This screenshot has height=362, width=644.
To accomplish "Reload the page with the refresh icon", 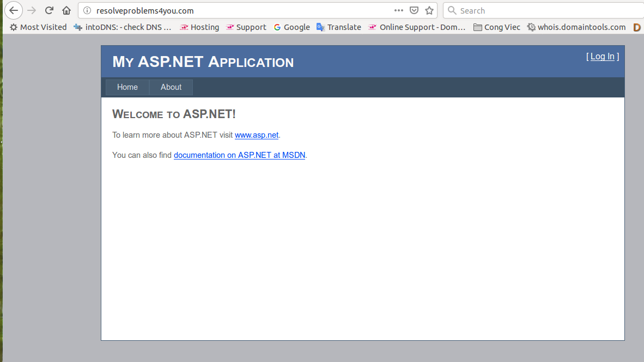I will point(49,10).
